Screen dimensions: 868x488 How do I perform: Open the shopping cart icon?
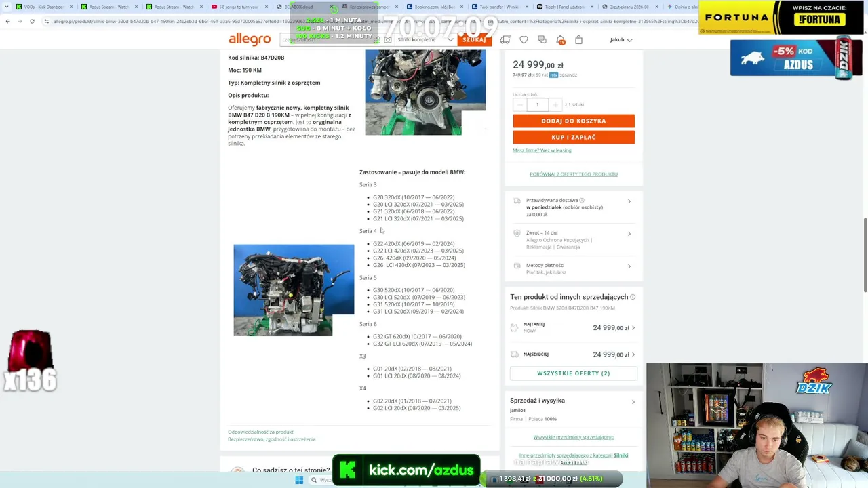578,40
